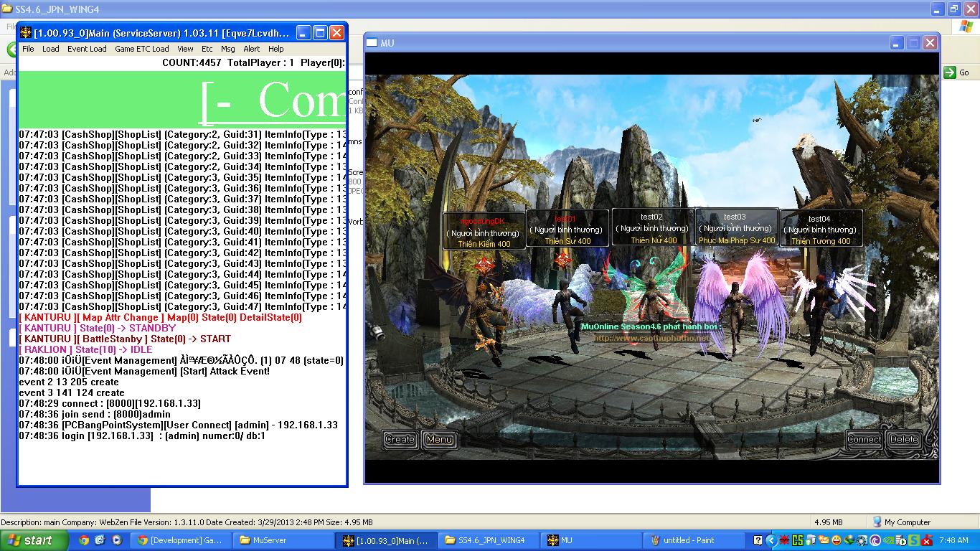
Task: Click the Chrome quick launch icon
Action: [84, 540]
